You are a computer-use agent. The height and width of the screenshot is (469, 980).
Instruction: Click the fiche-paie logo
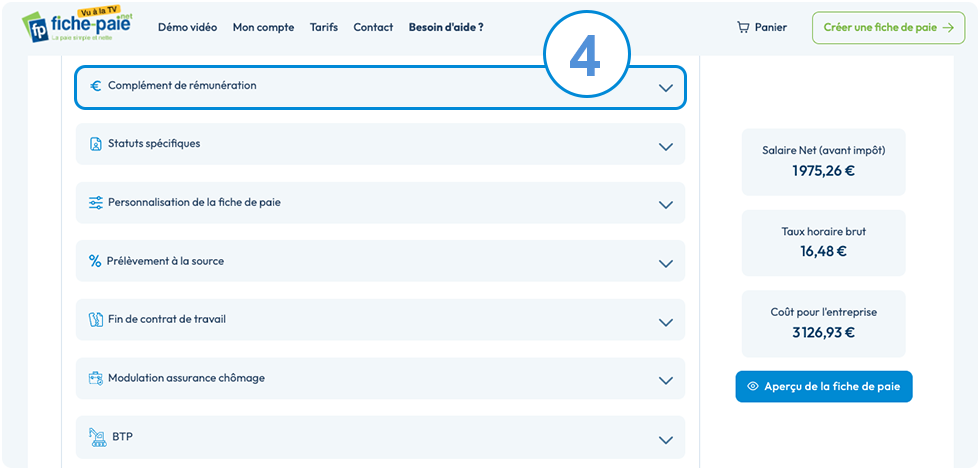tap(78, 26)
